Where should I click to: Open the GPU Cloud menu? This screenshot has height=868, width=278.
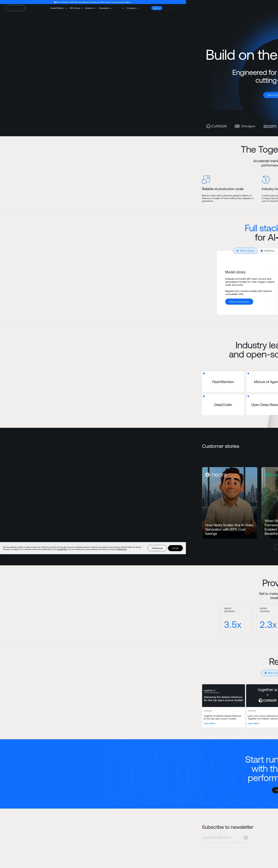tap(76, 8)
